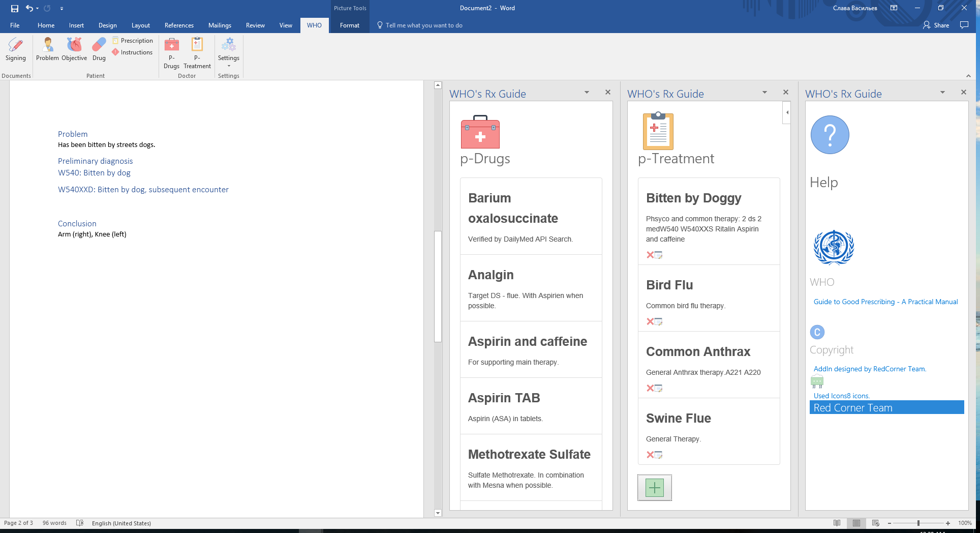Open the Mailings ribbon tab
The width and height of the screenshot is (980, 533).
(220, 25)
